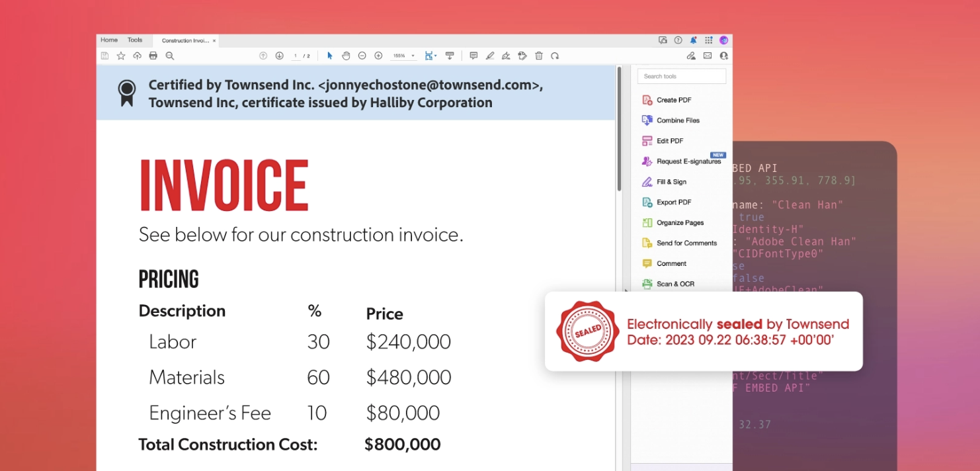Image resolution: width=980 pixels, height=471 pixels.
Task: Open the Send for Comments tool
Action: [681, 243]
